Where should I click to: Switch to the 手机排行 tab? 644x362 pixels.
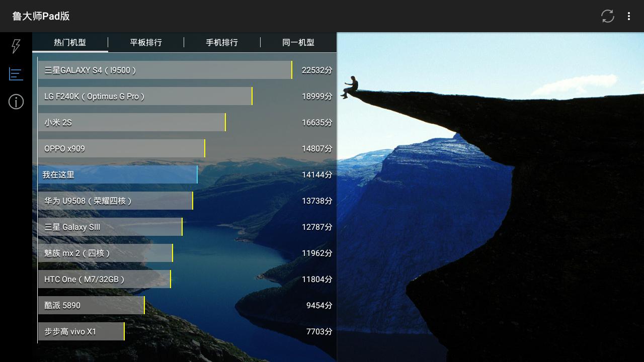(x=222, y=42)
